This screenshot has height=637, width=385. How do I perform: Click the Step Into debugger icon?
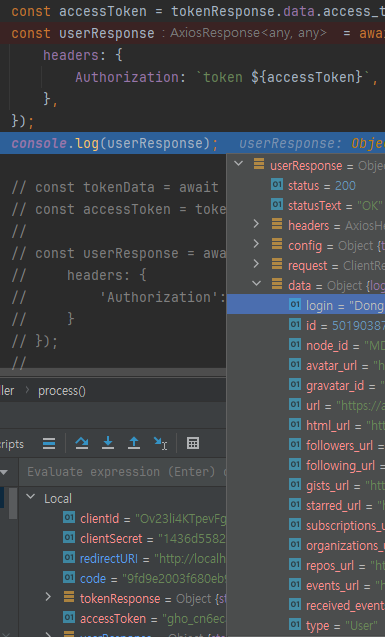point(108,443)
